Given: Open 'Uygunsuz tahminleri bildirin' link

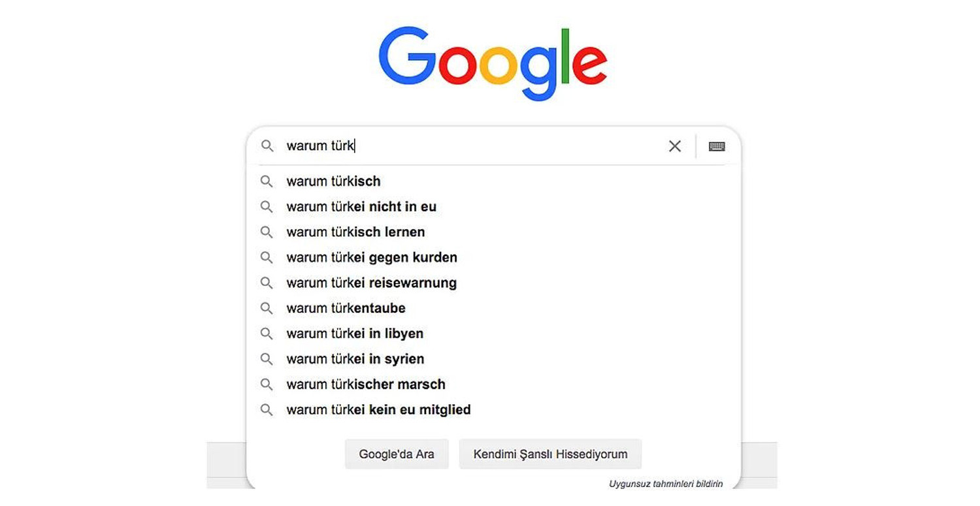Looking at the screenshot, I should pyautogui.click(x=666, y=484).
